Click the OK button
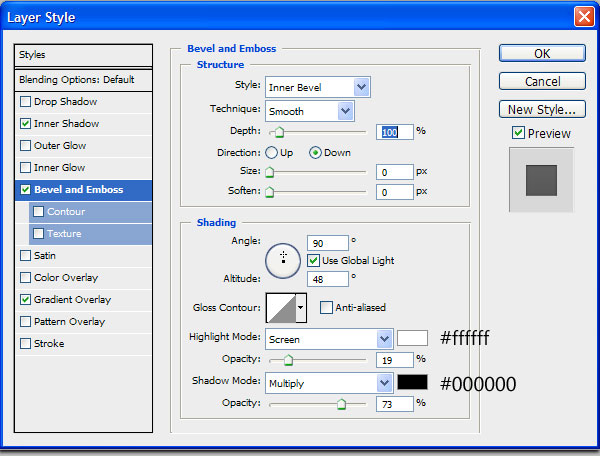 coord(542,53)
